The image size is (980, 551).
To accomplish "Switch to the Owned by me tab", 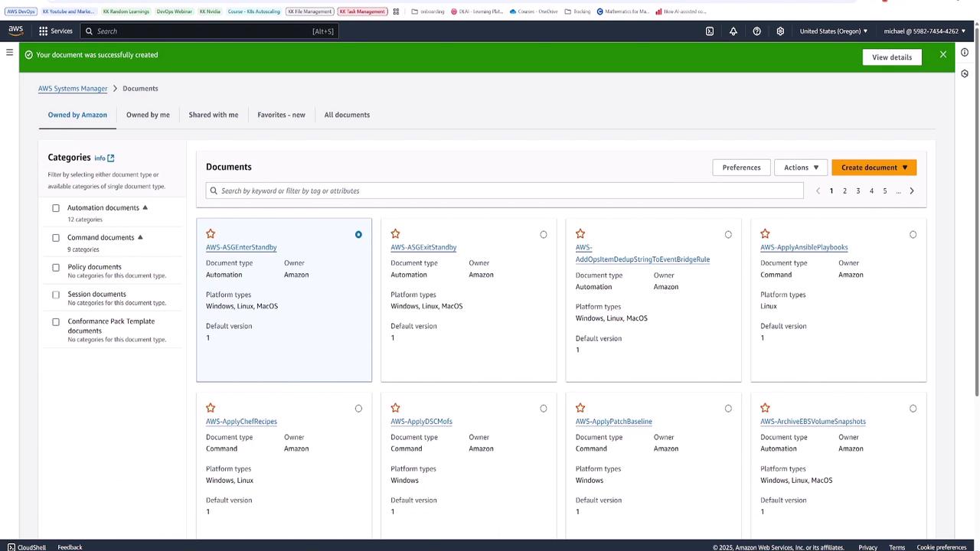I will (x=148, y=115).
